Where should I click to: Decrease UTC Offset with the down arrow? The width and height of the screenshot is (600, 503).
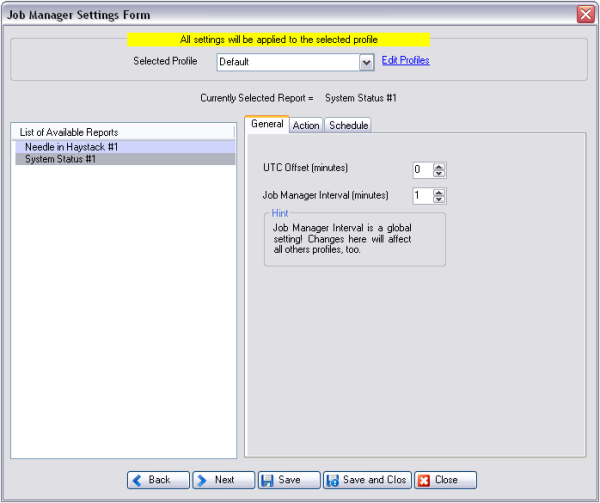[439, 173]
